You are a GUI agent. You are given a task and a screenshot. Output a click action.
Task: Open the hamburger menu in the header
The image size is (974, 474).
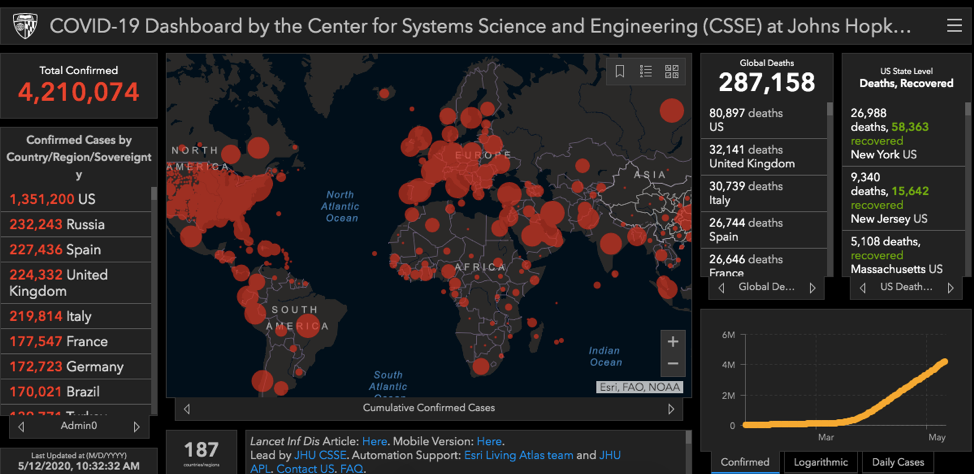click(x=954, y=25)
